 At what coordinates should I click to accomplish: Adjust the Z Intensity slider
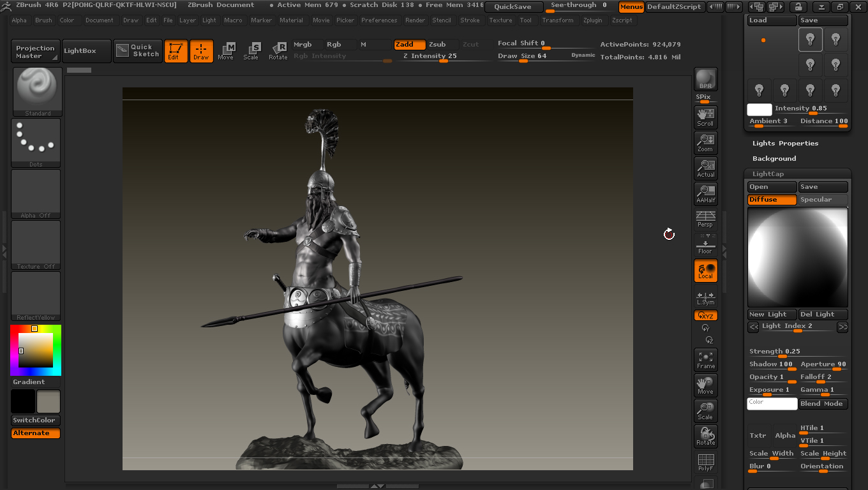pyautogui.click(x=443, y=56)
